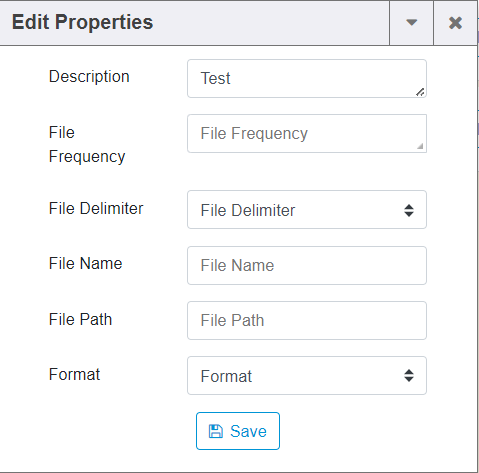Screen dimensions: 479x473
Task: Click the Description label
Action: click(x=89, y=77)
